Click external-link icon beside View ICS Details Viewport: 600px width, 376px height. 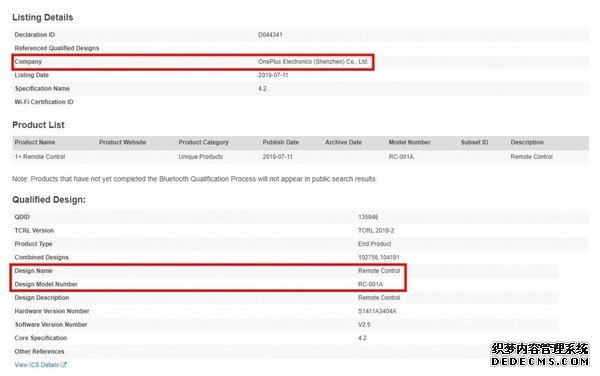pyautogui.click(x=64, y=365)
